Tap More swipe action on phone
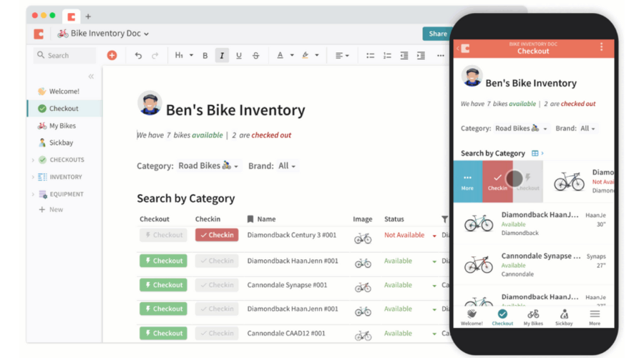This screenshot has width=644, height=358. [x=468, y=182]
